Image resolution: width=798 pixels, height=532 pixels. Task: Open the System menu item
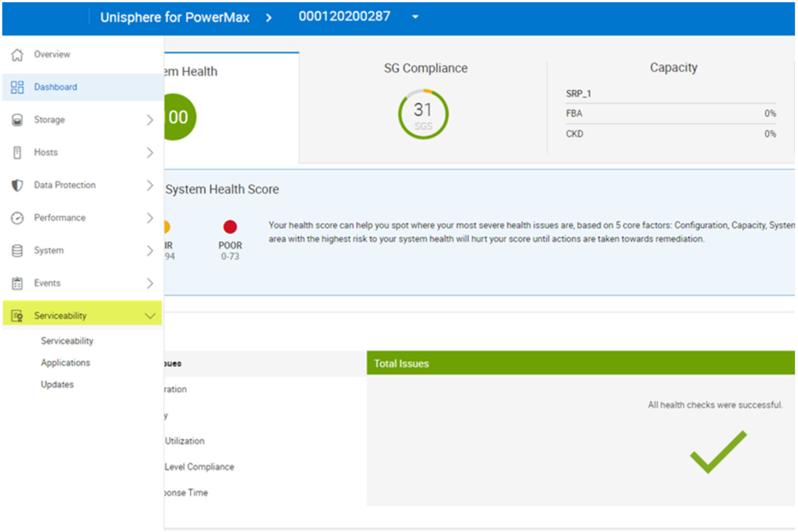click(x=83, y=250)
